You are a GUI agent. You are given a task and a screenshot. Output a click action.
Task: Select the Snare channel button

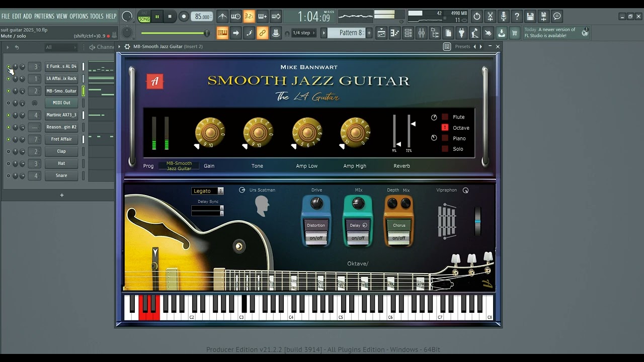pos(61,175)
